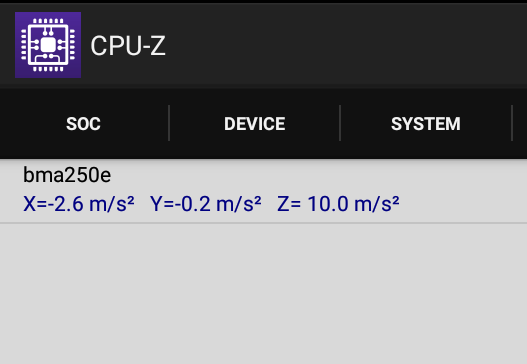Click the black status bar strip at the top
This screenshot has width=527, height=364.
point(264,2)
